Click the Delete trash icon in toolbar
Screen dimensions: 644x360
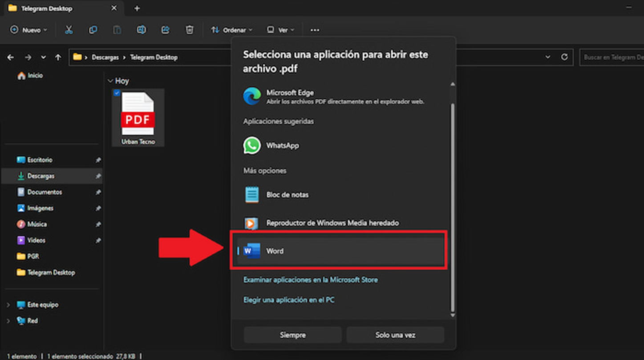pos(190,30)
